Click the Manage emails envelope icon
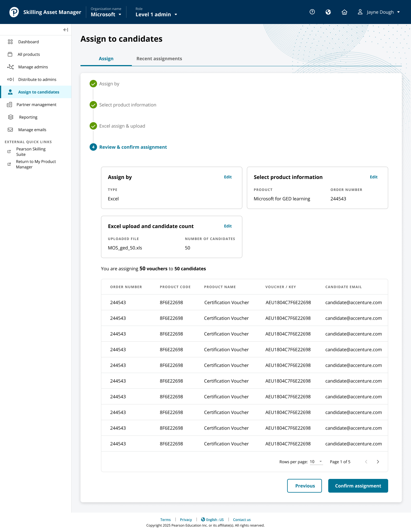This screenshot has width=411, height=532. click(x=10, y=130)
